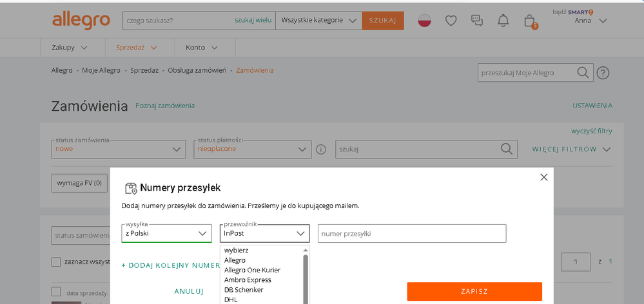The image size is (644, 304).
Task: Click Allegro breadcrumb link
Action: (62, 71)
